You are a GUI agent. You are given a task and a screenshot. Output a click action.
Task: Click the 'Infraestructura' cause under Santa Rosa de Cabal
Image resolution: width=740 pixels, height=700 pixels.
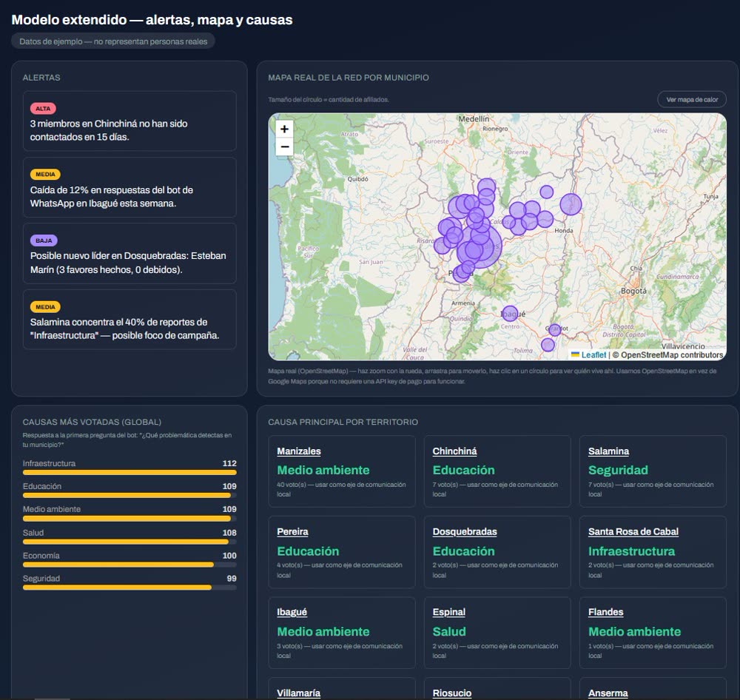[631, 551]
